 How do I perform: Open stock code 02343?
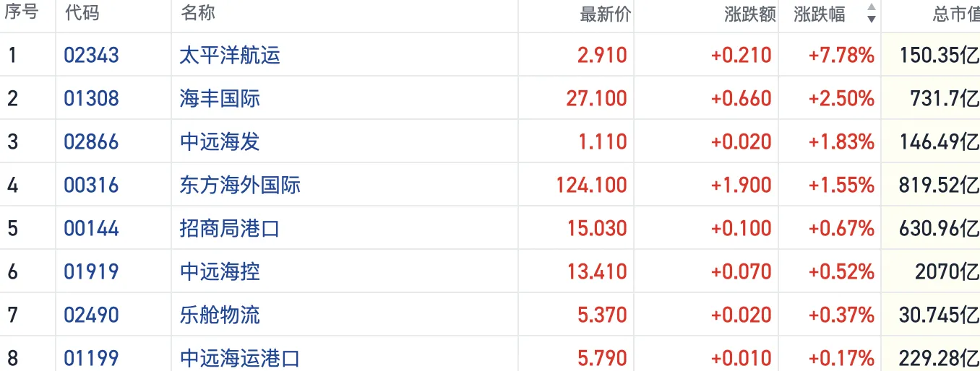pos(92,56)
